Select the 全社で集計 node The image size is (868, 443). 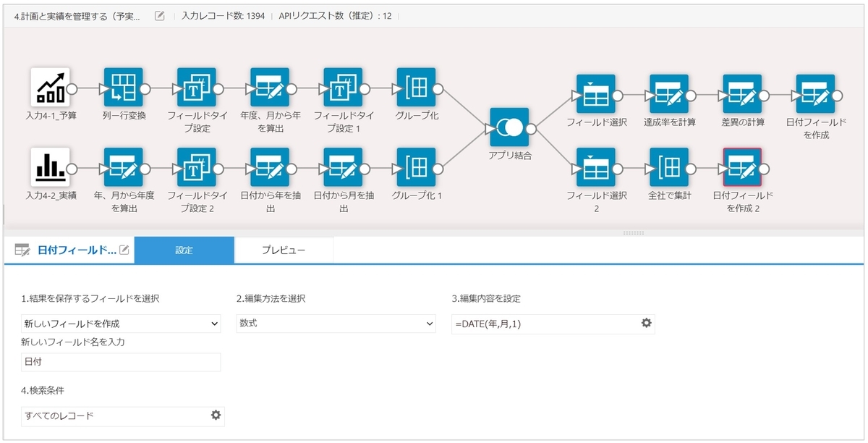point(668,166)
